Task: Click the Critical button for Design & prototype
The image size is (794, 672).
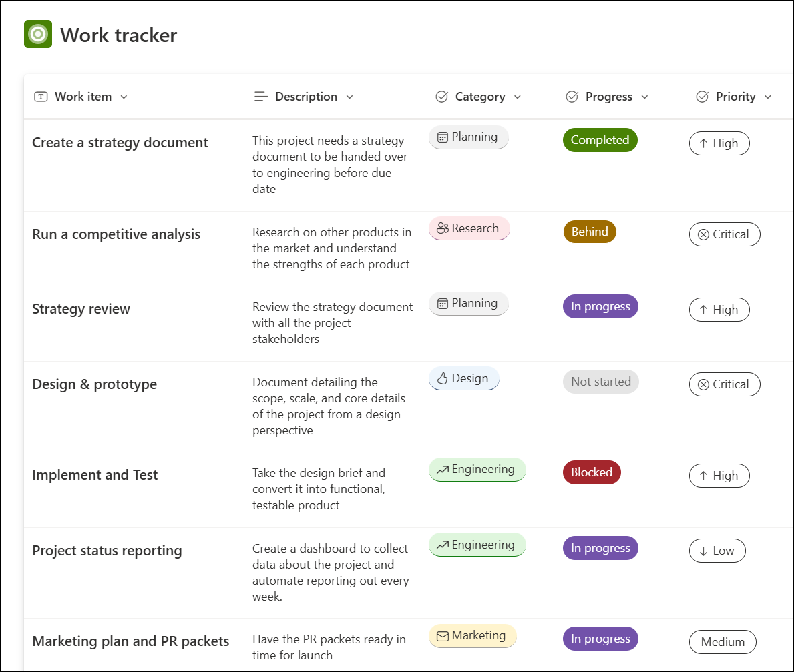Action: pos(725,384)
